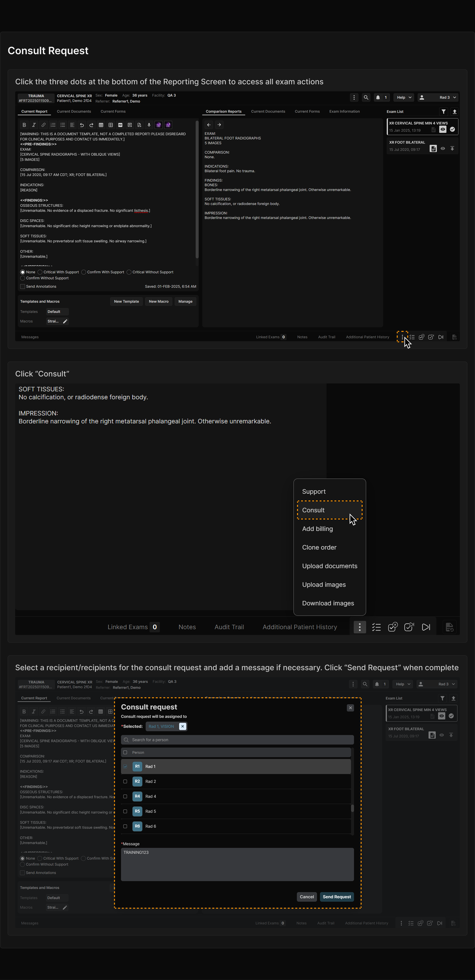
Task: Check Rad 5 in the Consult request list
Action: click(x=125, y=811)
